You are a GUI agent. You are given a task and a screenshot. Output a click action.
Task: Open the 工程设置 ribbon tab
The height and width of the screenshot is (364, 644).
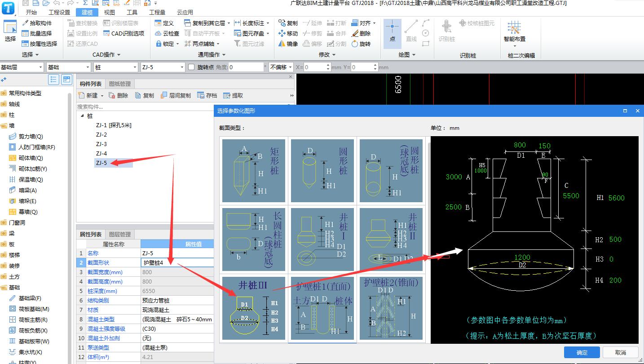[x=59, y=12]
